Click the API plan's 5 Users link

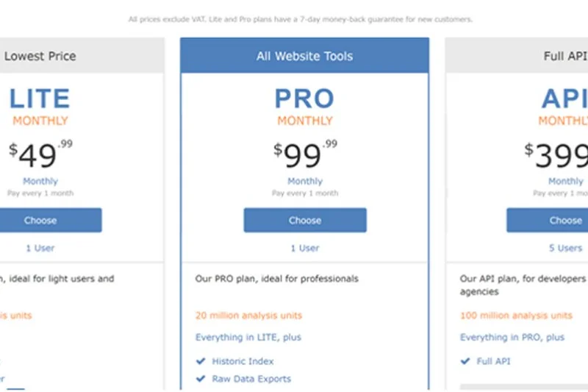pyautogui.click(x=566, y=248)
